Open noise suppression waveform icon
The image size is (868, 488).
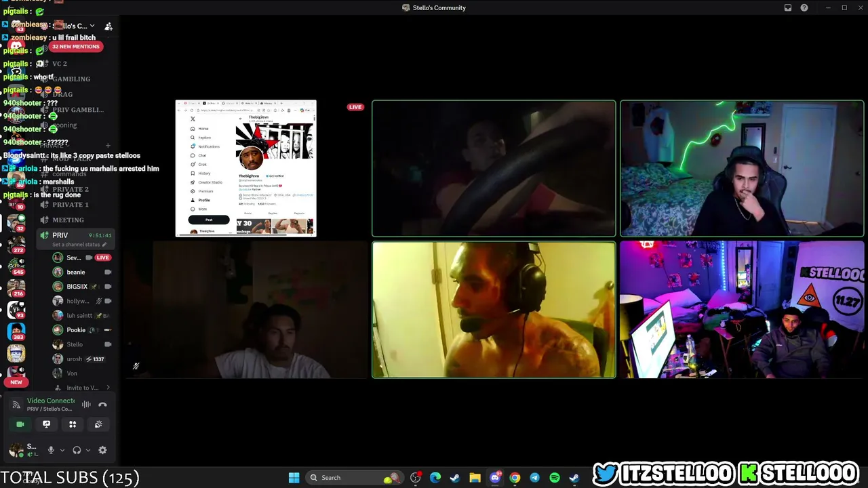[x=86, y=405]
